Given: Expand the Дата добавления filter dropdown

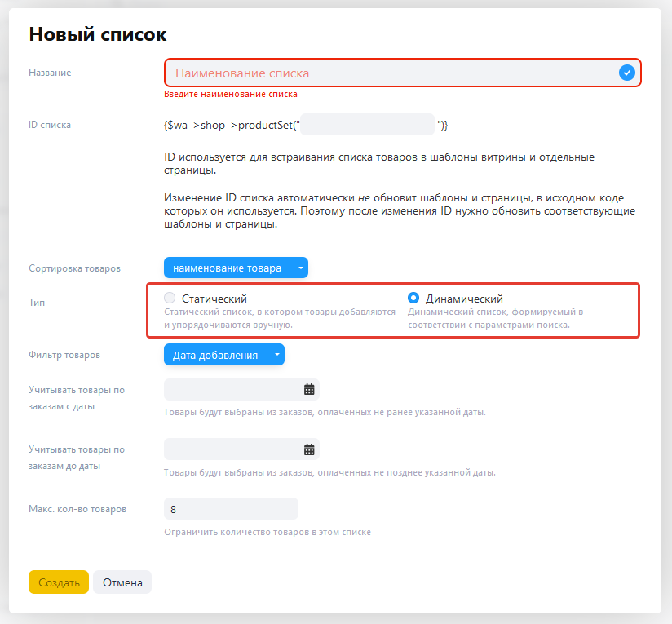Looking at the screenshot, I should (x=224, y=355).
